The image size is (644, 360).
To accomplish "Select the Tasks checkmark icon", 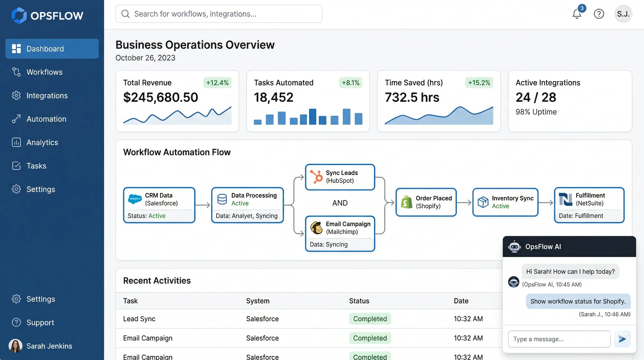I will pyautogui.click(x=16, y=166).
